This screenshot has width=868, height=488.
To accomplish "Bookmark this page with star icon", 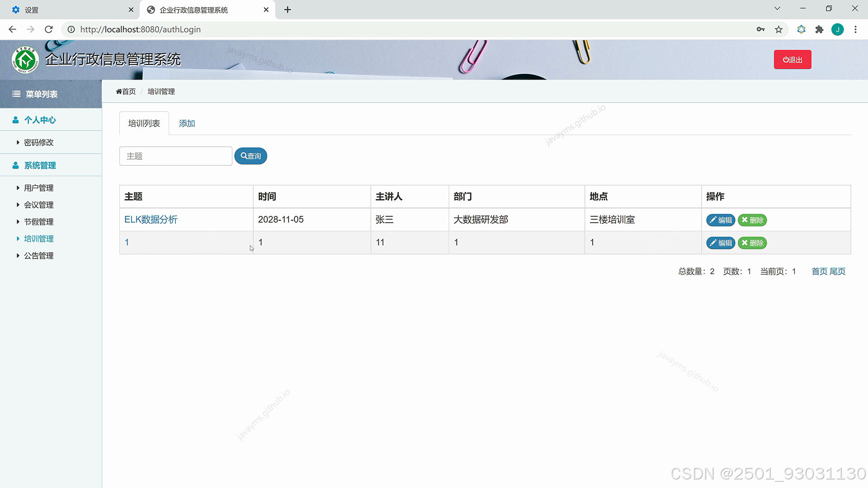I will (778, 29).
